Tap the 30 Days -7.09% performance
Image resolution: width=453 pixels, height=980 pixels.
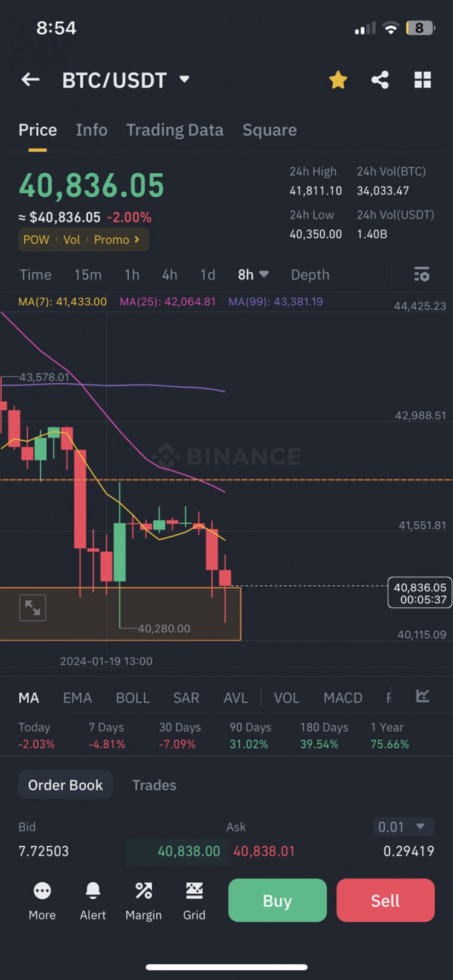point(179,736)
